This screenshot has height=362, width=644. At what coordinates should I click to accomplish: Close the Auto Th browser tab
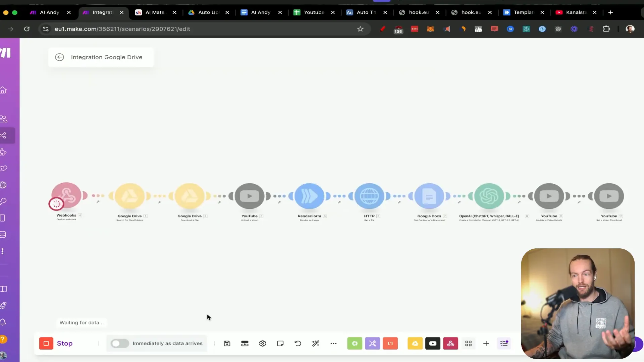click(x=385, y=12)
